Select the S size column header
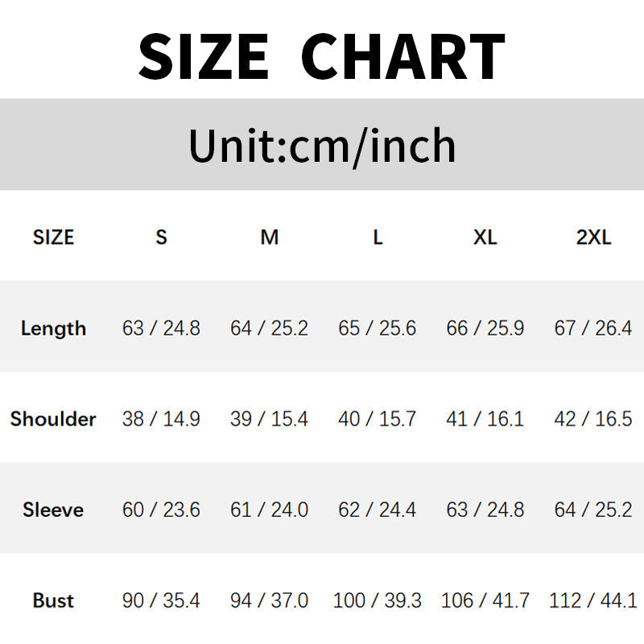This screenshot has height=644, width=644. click(162, 237)
